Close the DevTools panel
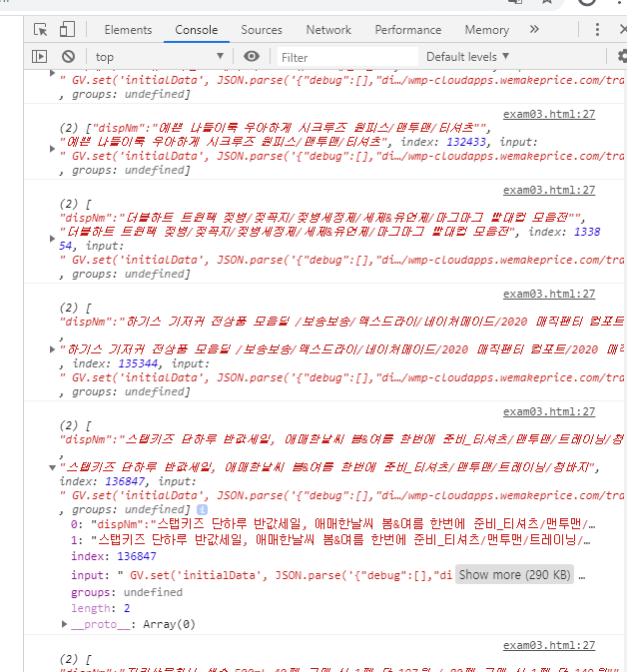This screenshot has height=672, width=627. click(x=623, y=30)
